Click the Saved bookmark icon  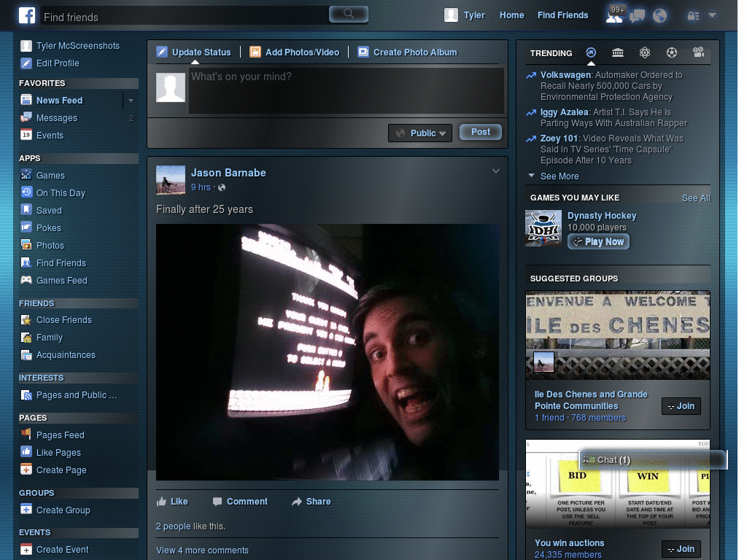click(x=26, y=210)
